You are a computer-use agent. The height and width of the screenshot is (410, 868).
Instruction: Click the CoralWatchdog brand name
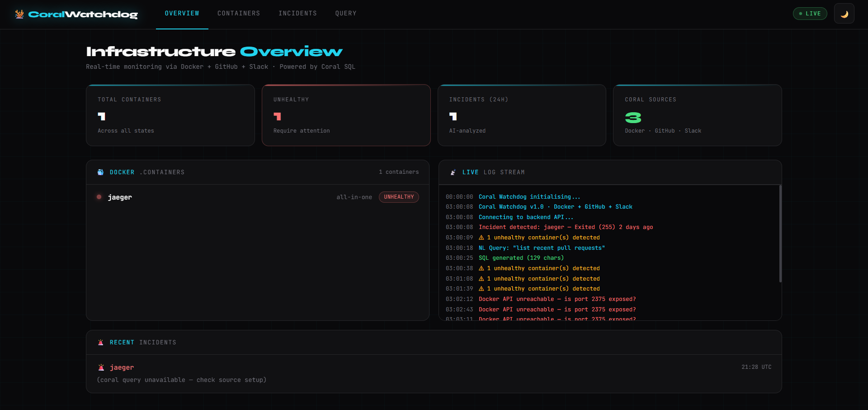pyautogui.click(x=83, y=14)
